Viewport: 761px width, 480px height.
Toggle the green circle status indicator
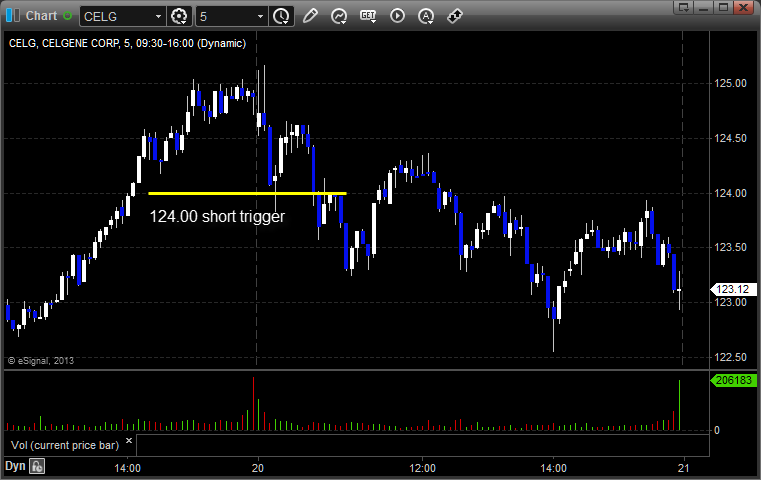tap(67, 16)
